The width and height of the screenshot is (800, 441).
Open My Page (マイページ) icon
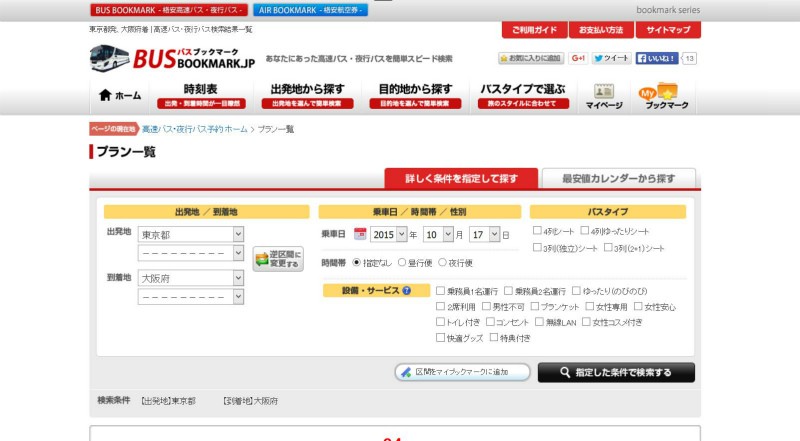604,96
